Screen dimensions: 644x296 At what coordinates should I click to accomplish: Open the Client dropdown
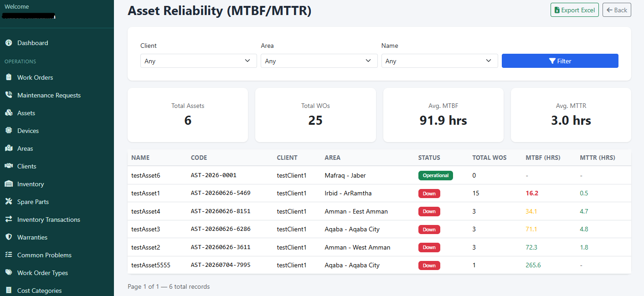pos(198,61)
